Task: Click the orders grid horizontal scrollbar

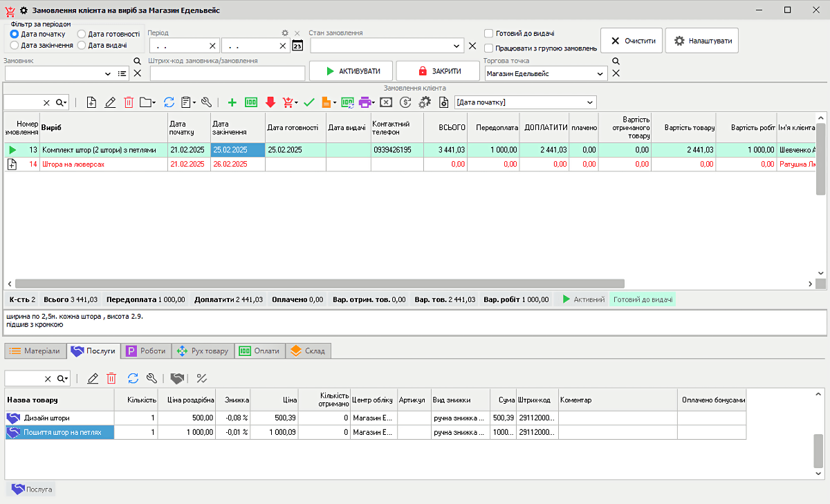Action: coord(318,283)
